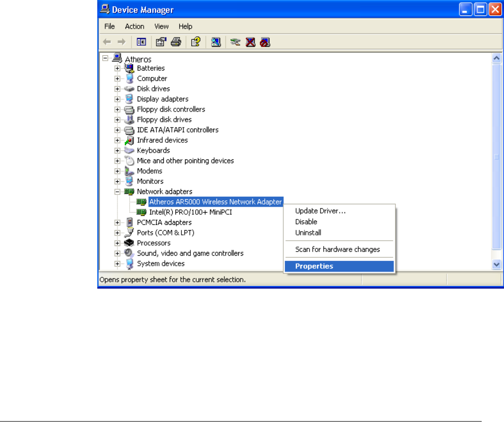
Task: Click the Back arrow toolbar icon
Action: pyautogui.click(x=107, y=42)
